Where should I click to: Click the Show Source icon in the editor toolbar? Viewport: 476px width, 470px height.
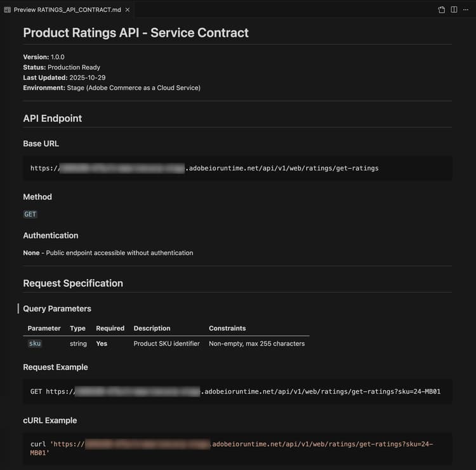[442, 10]
